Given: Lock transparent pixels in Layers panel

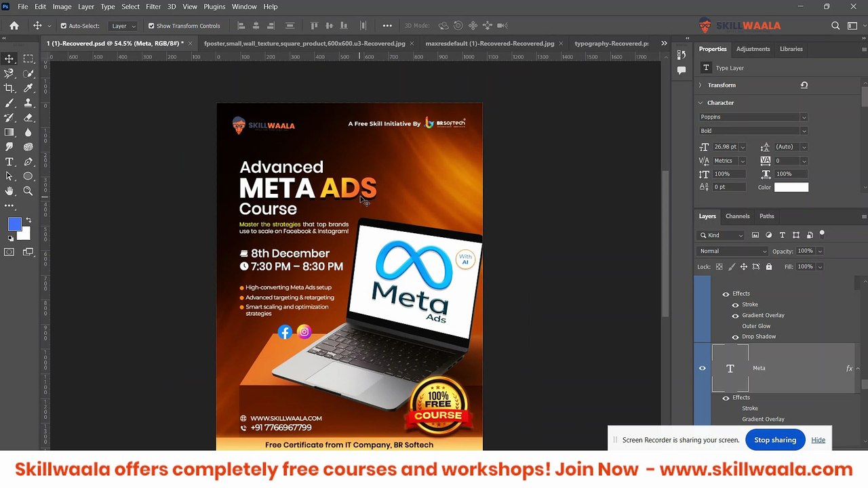Looking at the screenshot, I should (719, 266).
